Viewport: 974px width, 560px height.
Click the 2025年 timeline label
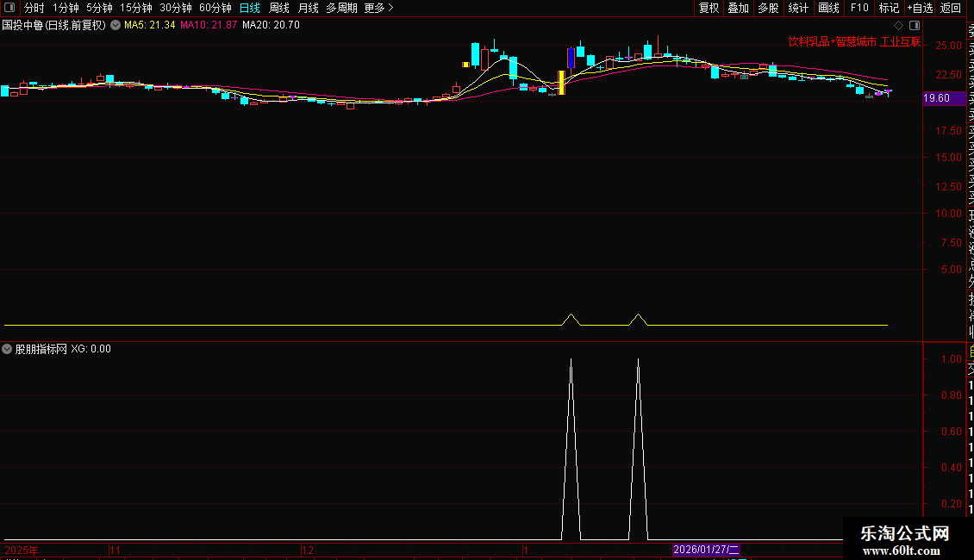tap(22, 550)
